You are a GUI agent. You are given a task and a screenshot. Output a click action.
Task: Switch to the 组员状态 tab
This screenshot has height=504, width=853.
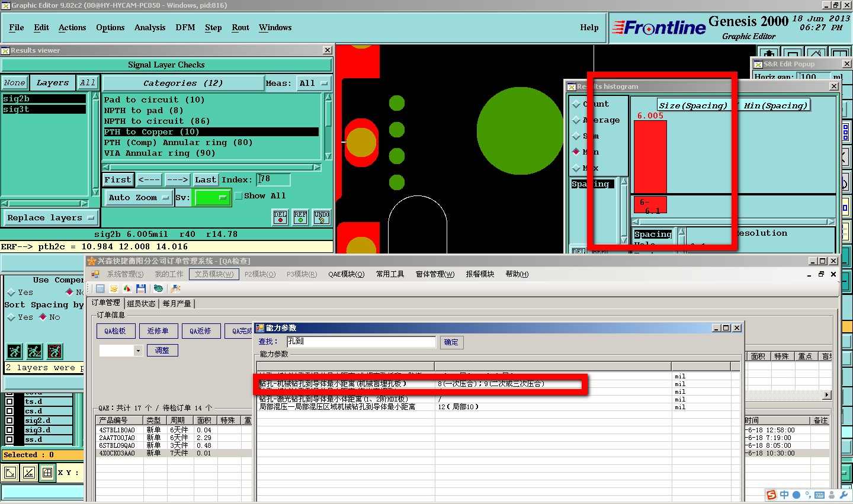coord(141,303)
